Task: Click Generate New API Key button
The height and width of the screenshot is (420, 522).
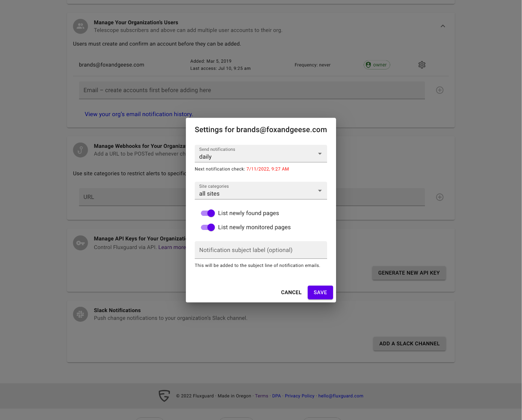Action: point(409,273)
